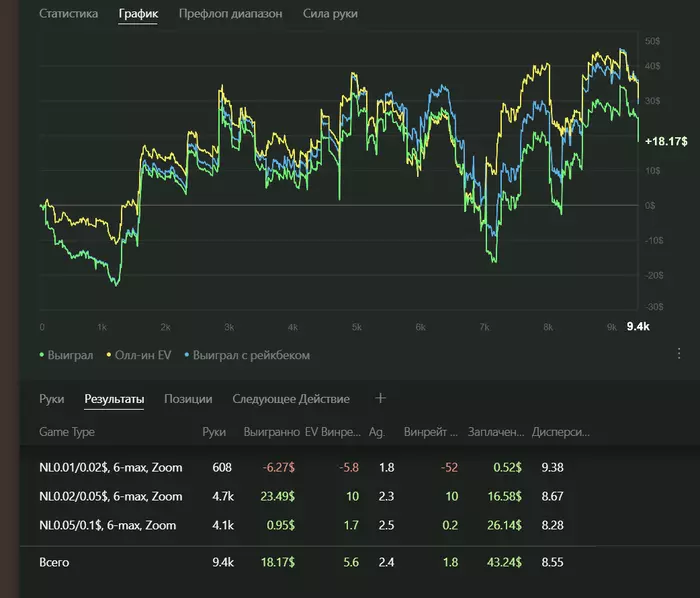Open the Руки tab in lower panel
Screen dimensions: 700x598
[52, 399]
